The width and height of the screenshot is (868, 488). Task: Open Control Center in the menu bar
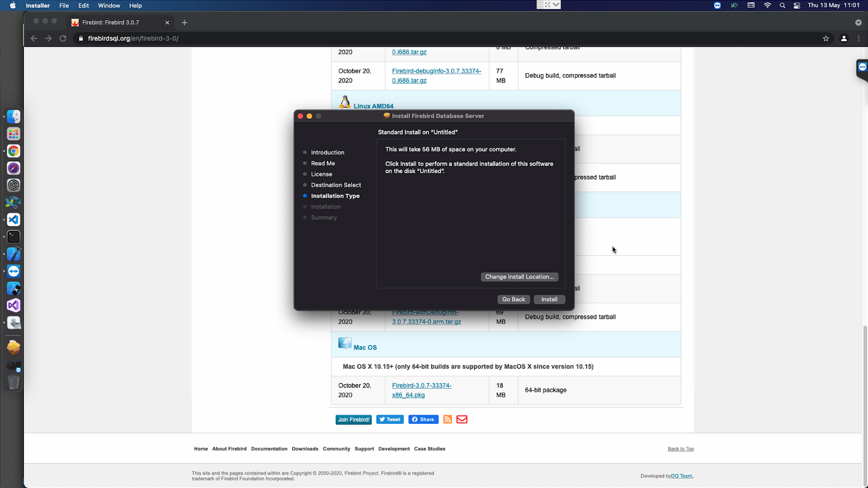(x=797, y=5)
